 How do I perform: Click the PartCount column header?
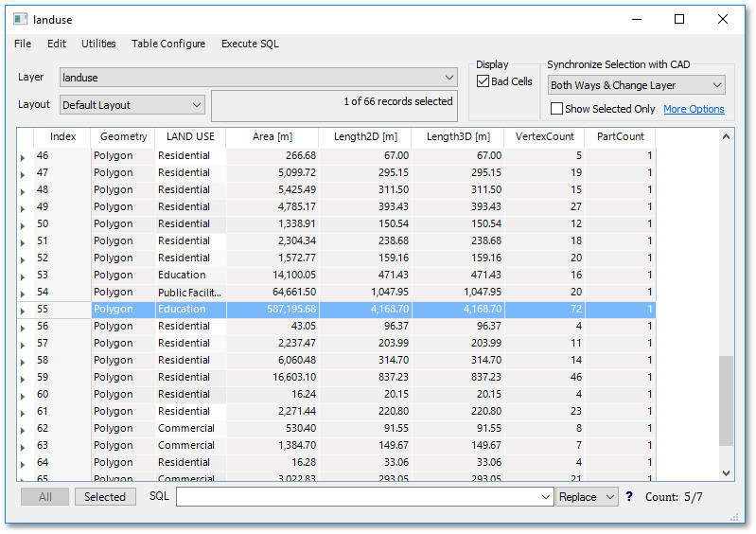(x=620, y=136)
